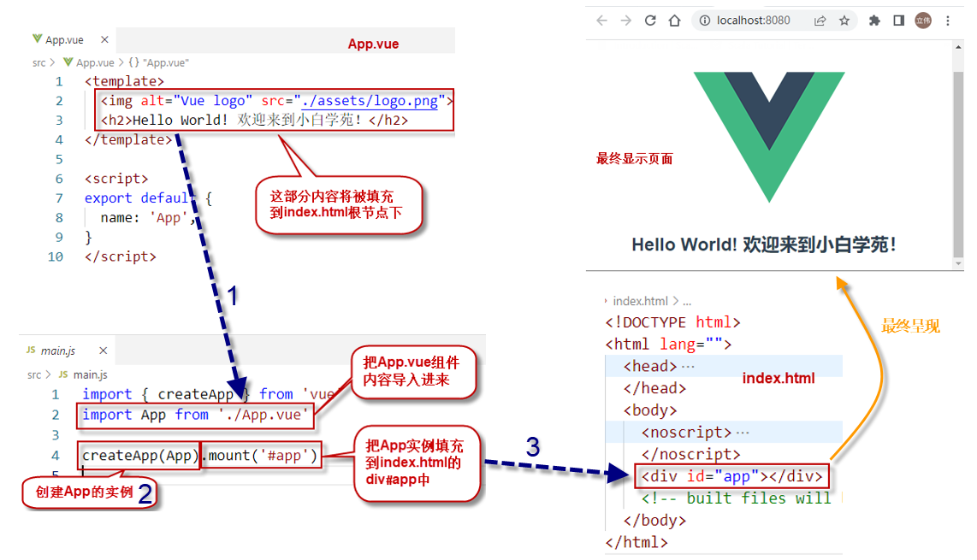The width and height of the screenshot is (977, 560).
Task: Toggle the browser side panel icon
Action: (x=898, y=21)
